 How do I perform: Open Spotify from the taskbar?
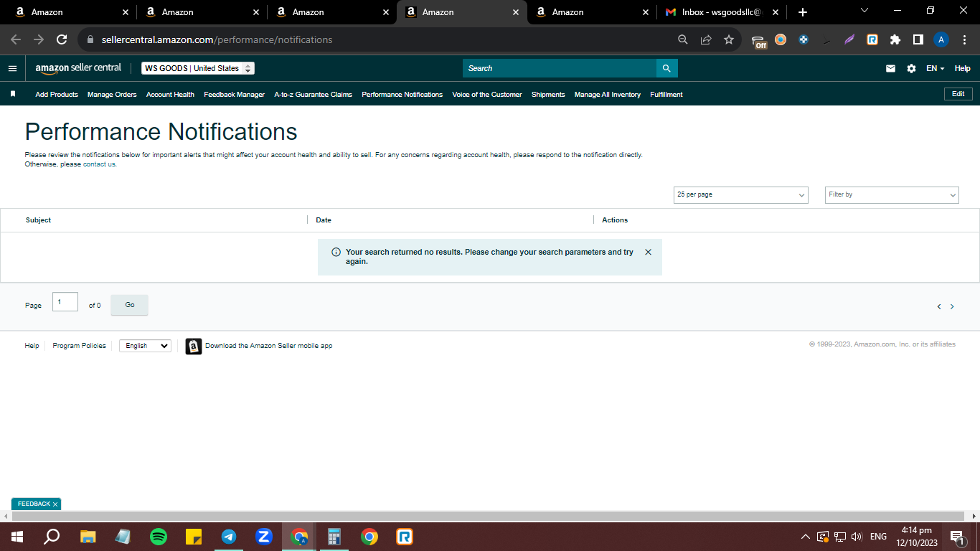click(159, 537)
